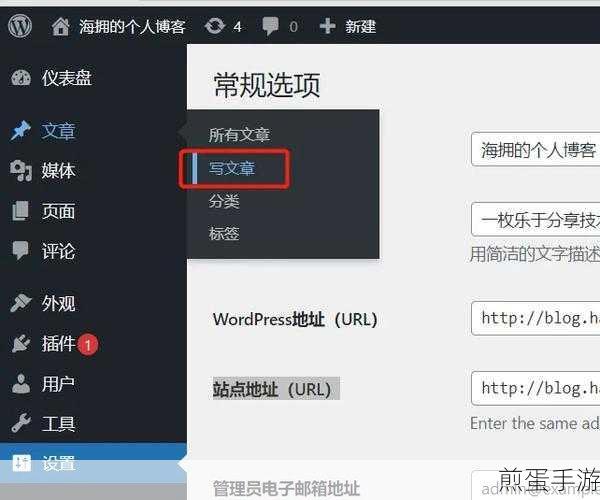The height and width of the screenshot is (500, 600).
Task: Open the comments bubble icon in admin bar
Action: tap(271, 26)
